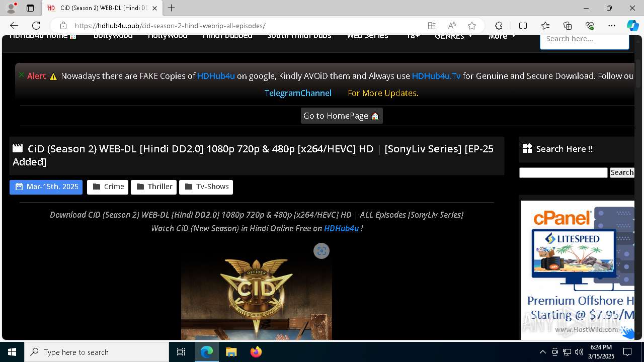Open the Crime category tag

[108, 187]
